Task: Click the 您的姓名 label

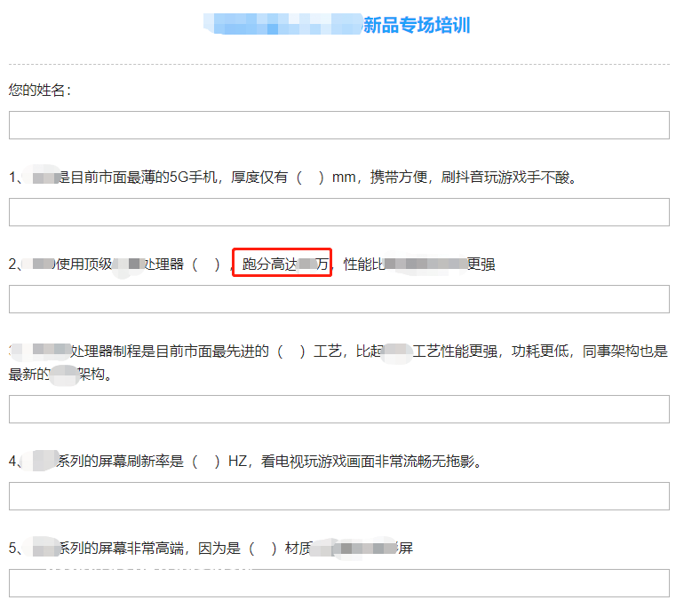Action: [x=40, y=91]
